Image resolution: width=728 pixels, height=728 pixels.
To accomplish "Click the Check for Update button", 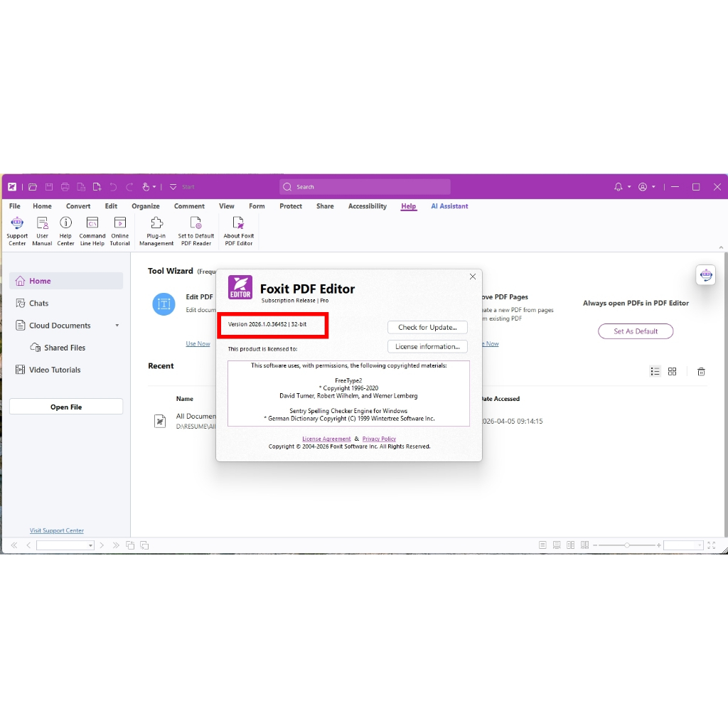I will pos(427,327).
